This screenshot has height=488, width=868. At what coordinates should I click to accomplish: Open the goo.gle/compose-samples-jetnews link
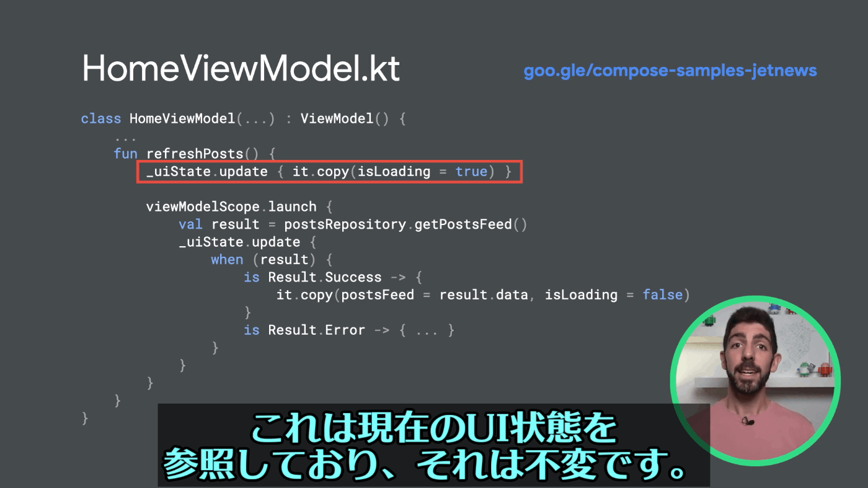click(x=670, y=71)
